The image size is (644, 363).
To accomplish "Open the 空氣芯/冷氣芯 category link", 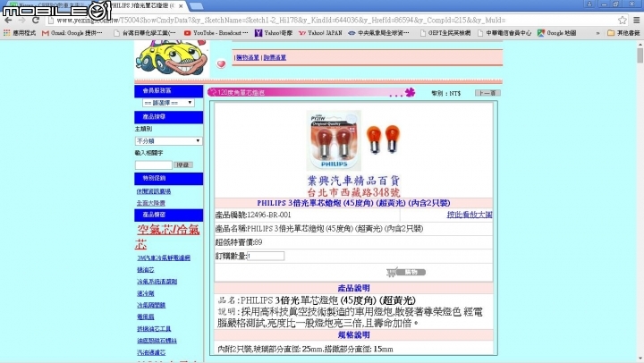I will pyautogui.click(x=167, y=237).
